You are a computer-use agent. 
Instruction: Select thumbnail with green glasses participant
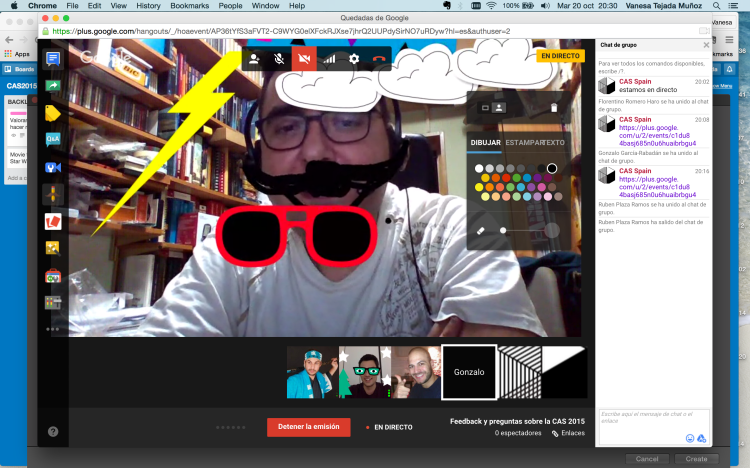(365, 373)
